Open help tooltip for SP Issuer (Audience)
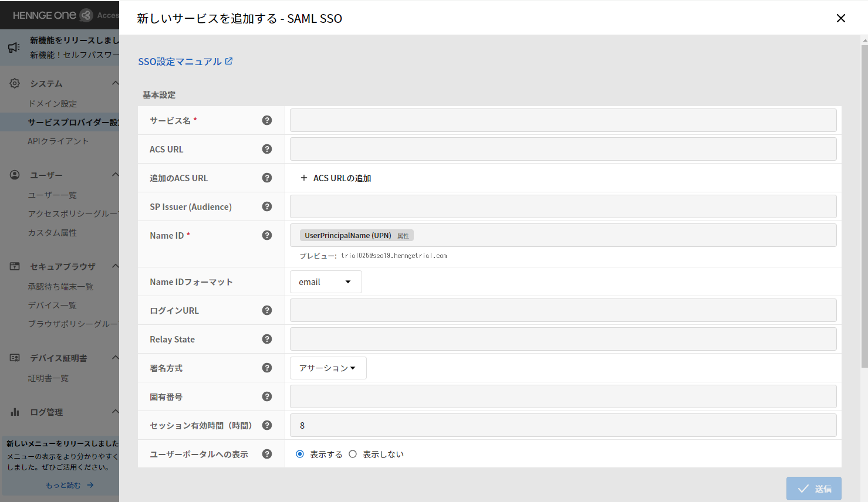This screenshot has height=502, width=868. click(267, 206)
